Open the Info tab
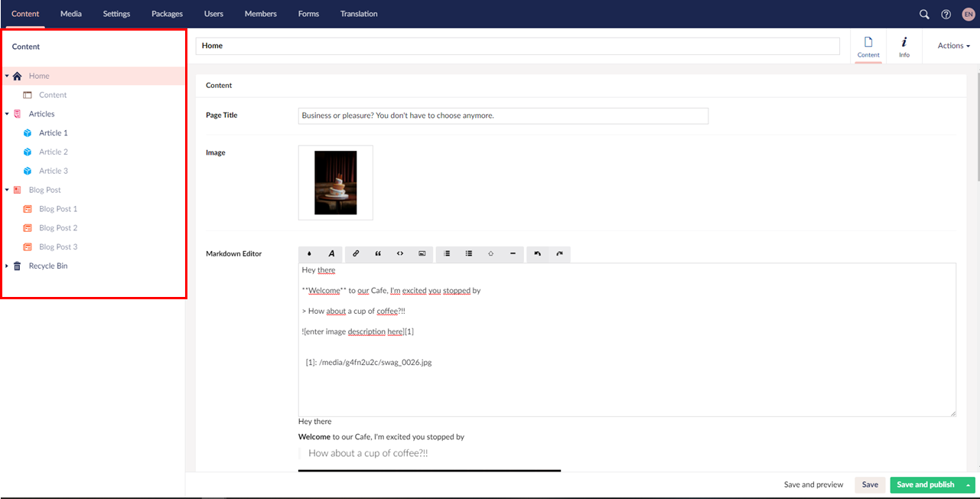The height and width of the screenshot is (499, 980). 904,46
